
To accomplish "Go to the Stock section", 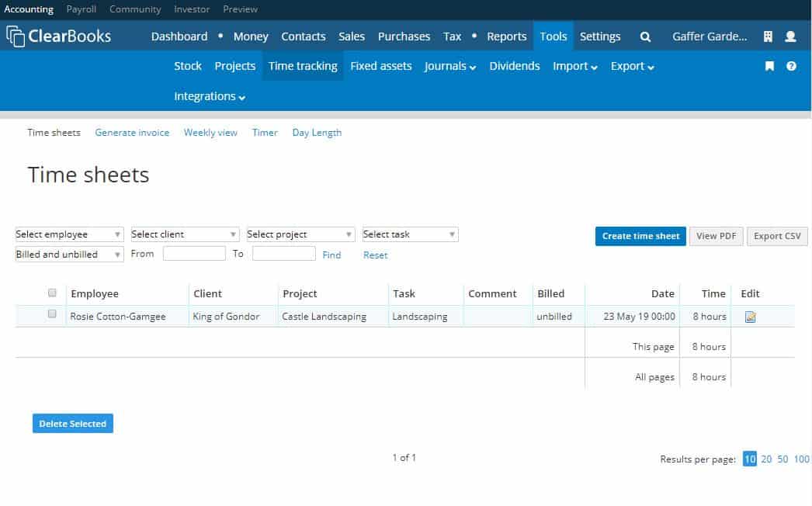I will point(187,66).
